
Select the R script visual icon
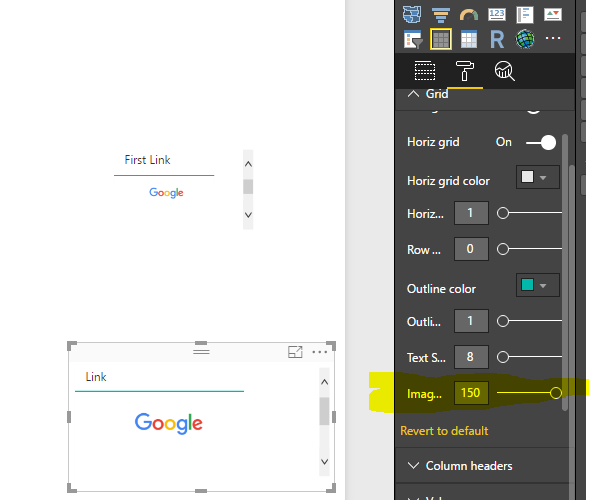coord(497,39)
